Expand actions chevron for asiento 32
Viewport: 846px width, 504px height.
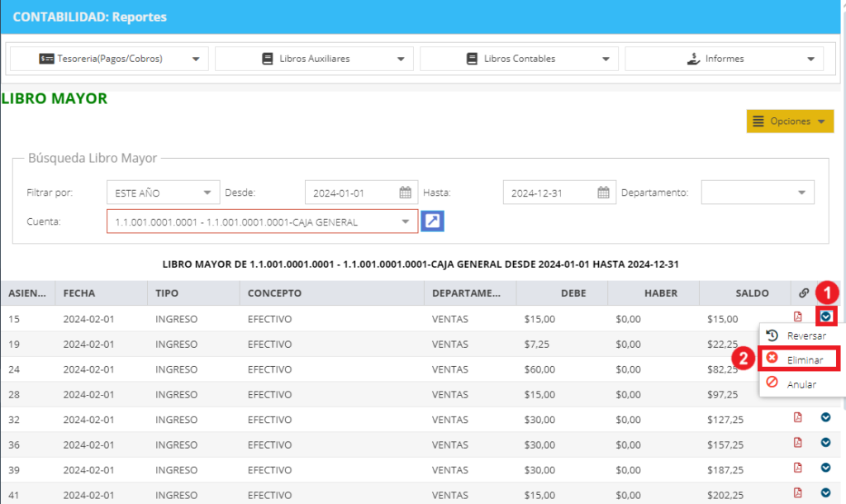825,417
